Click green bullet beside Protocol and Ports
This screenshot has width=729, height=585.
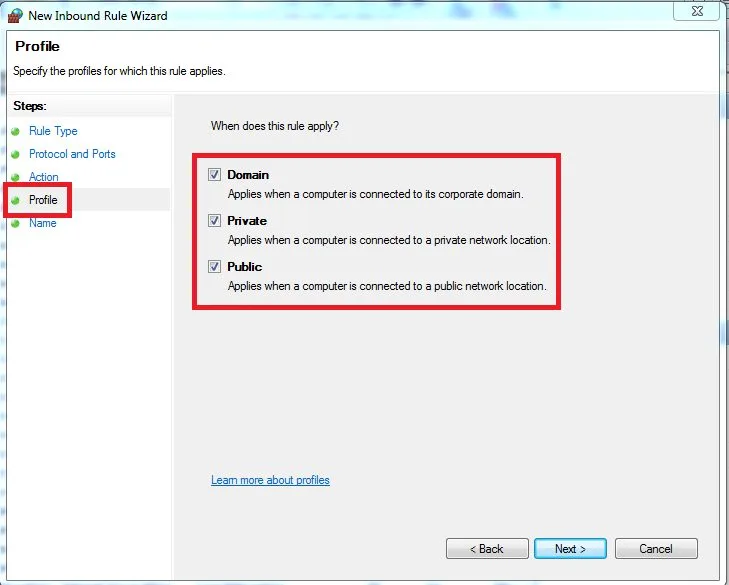(x=15, y=154)
